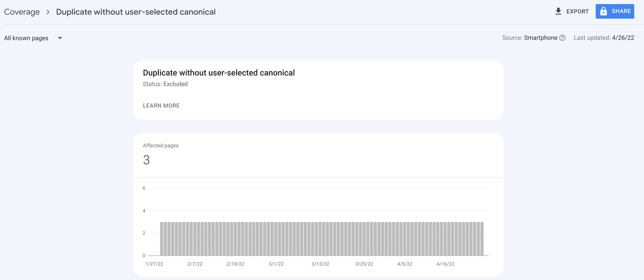Click the dropdown arrow beside All known pages
The height and width of the screenshot is (280, 644).
tap(60, 38)
